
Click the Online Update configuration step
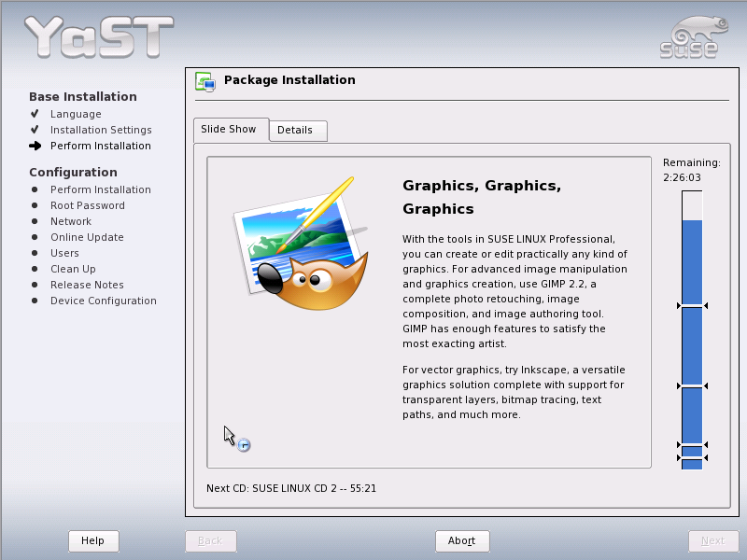(x=87, y=237)
